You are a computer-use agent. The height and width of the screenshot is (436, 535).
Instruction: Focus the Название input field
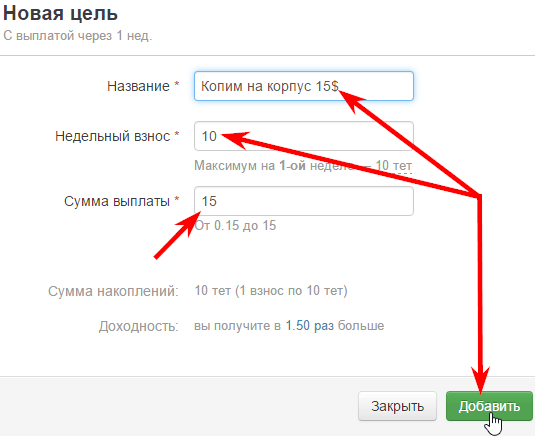point(304,86)
